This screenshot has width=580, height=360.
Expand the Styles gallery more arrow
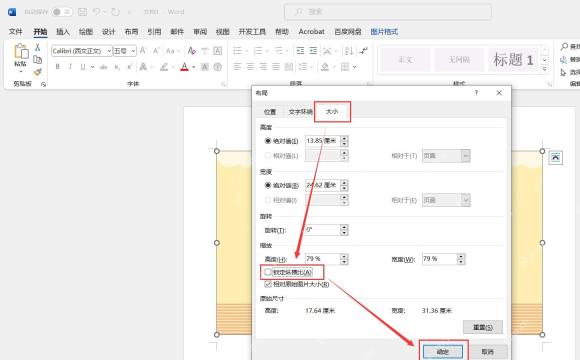544,69
